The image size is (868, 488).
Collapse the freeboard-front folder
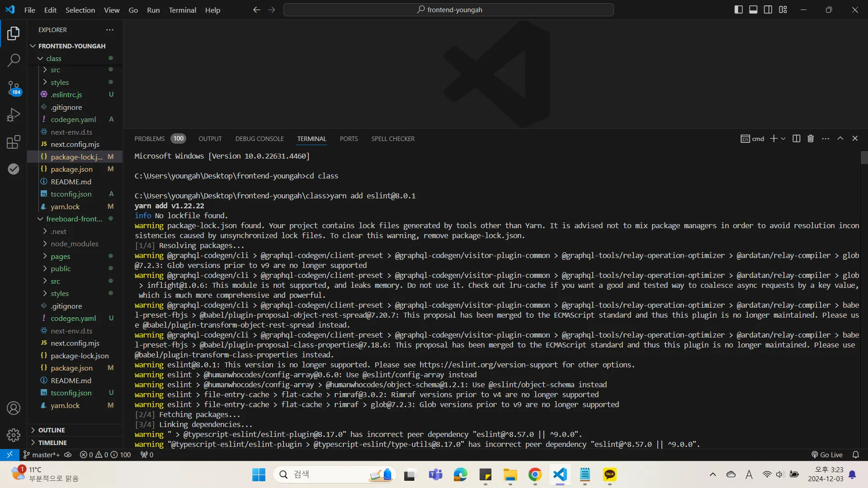click(x=75, y=219)
